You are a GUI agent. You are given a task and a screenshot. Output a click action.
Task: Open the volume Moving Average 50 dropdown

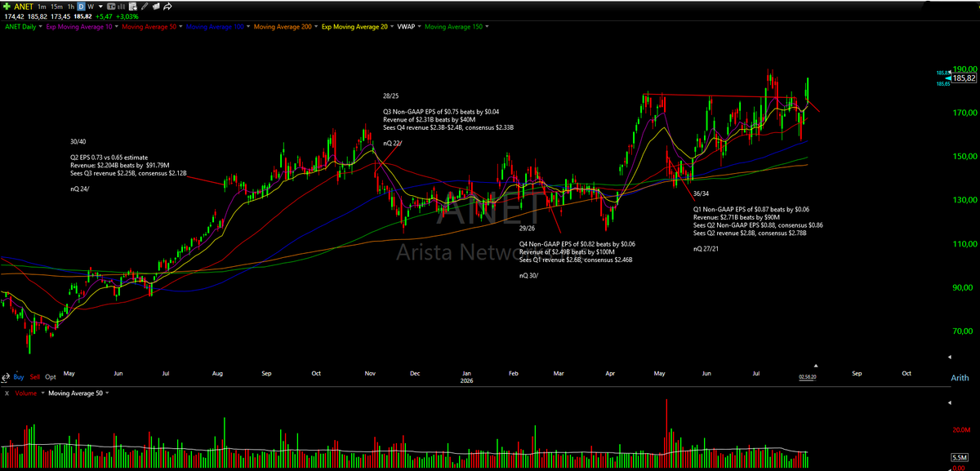[107, 393]
